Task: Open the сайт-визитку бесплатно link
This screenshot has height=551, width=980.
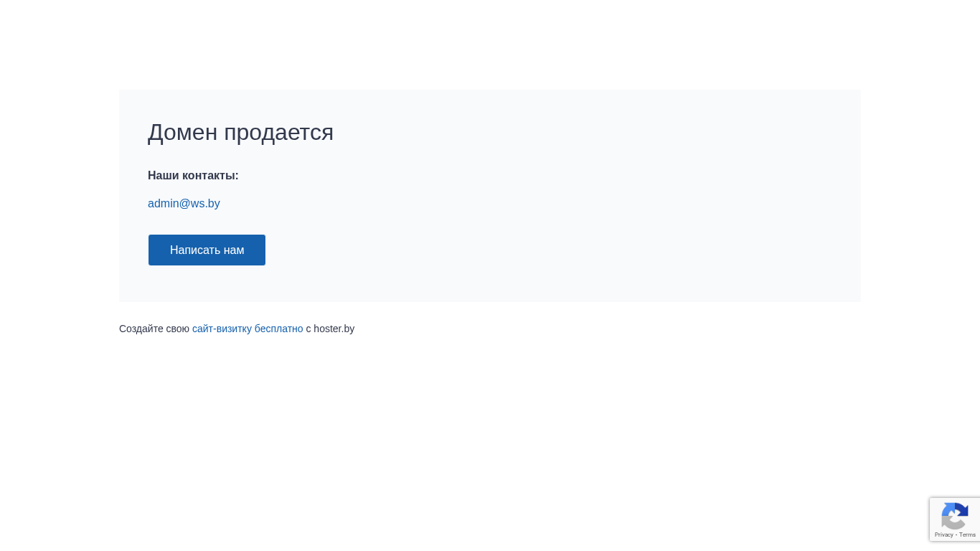Action: point(248,329)
